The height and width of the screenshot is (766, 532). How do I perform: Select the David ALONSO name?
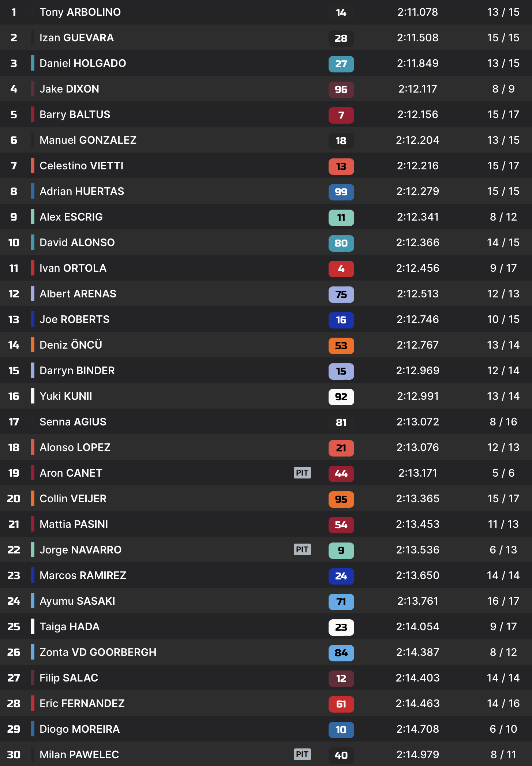coord(77,243)
